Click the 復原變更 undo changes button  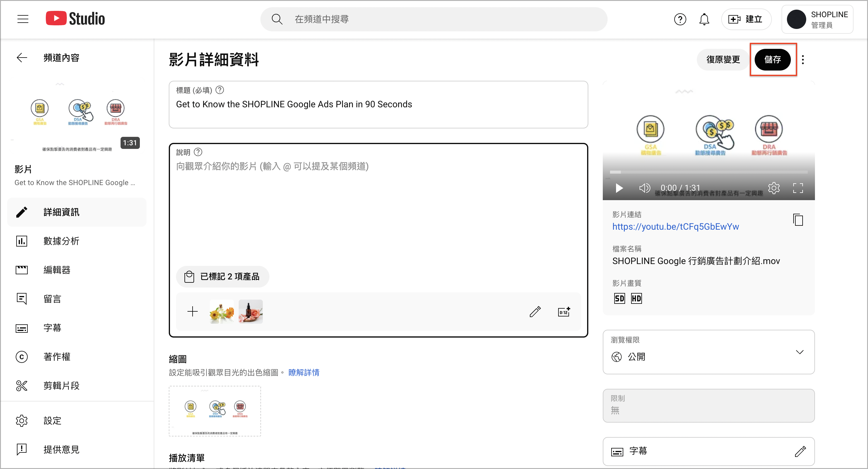(x=723, y=60)
